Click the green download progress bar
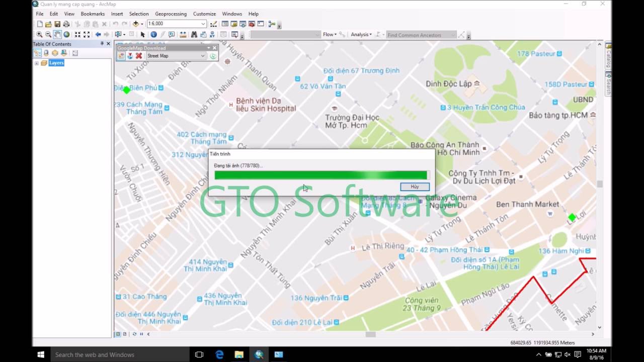The image size is (644, 362). coord(321,175)
